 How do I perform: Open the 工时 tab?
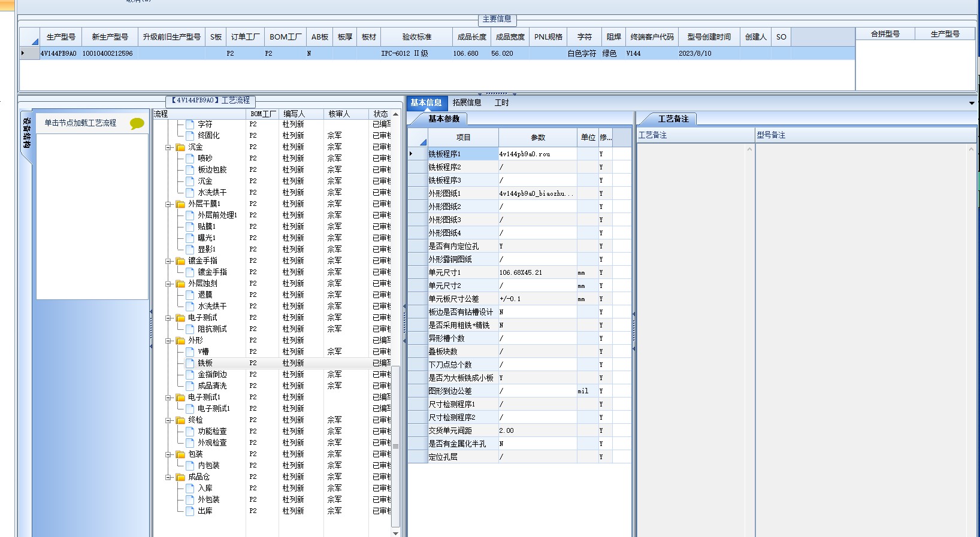[x=502, y=103]
